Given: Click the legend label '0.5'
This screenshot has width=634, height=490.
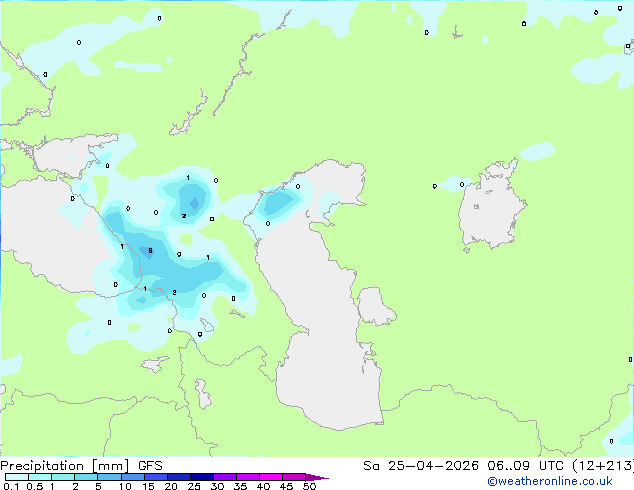Looking at the screenshot, I should point(34,486).
